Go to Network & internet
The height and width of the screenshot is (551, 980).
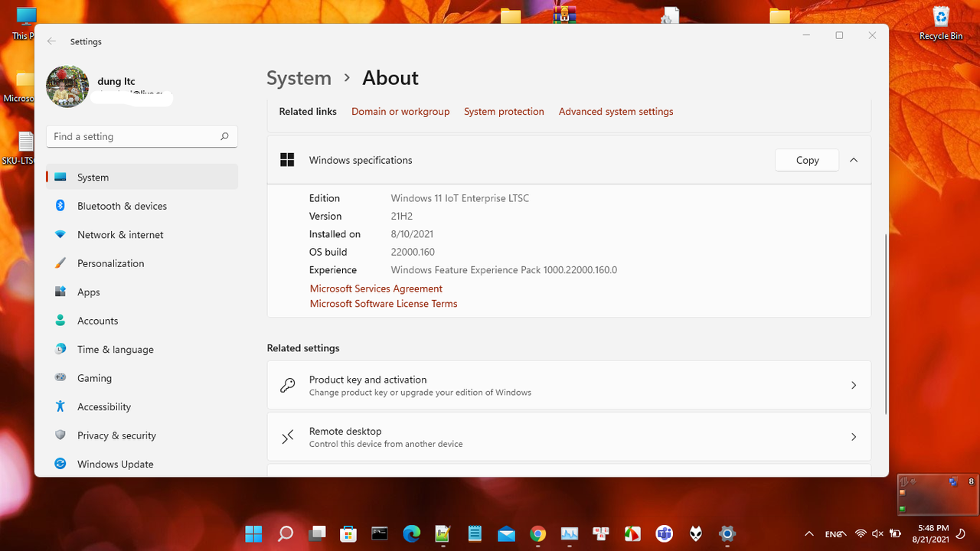point(142,234)
